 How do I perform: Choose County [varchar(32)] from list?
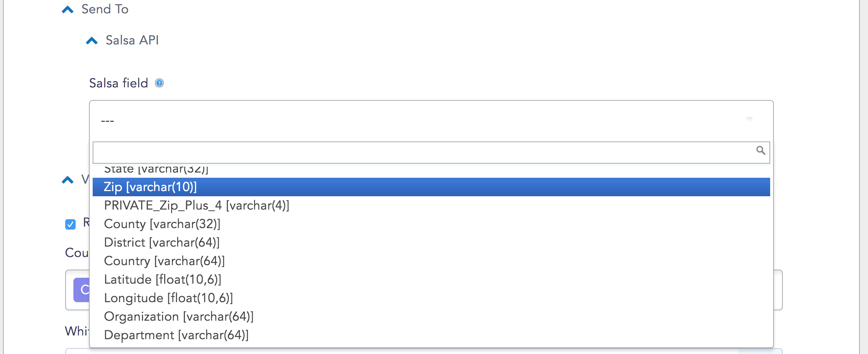pyautogui.click(x=431, y=224)
